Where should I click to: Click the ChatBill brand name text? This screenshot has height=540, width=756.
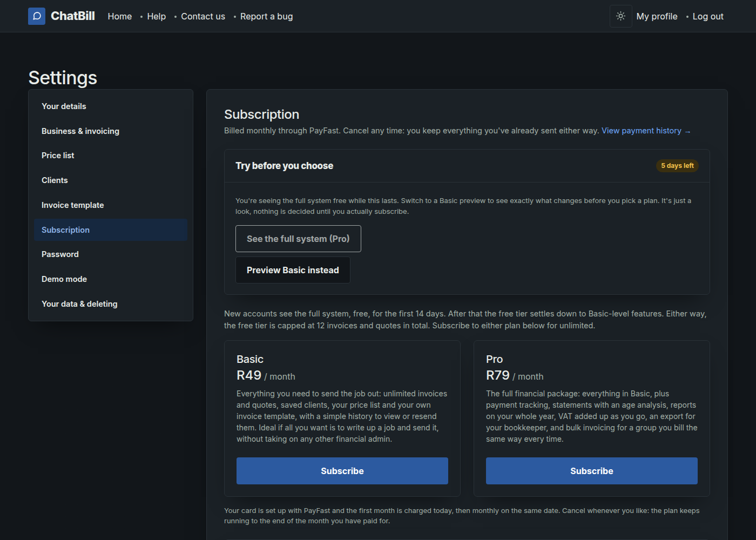73,16
